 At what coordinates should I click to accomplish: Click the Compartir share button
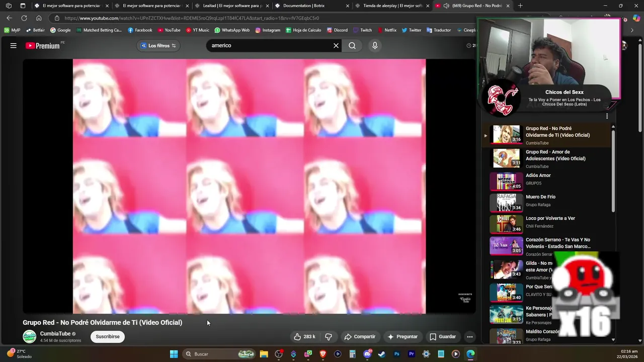pos(360,337)
